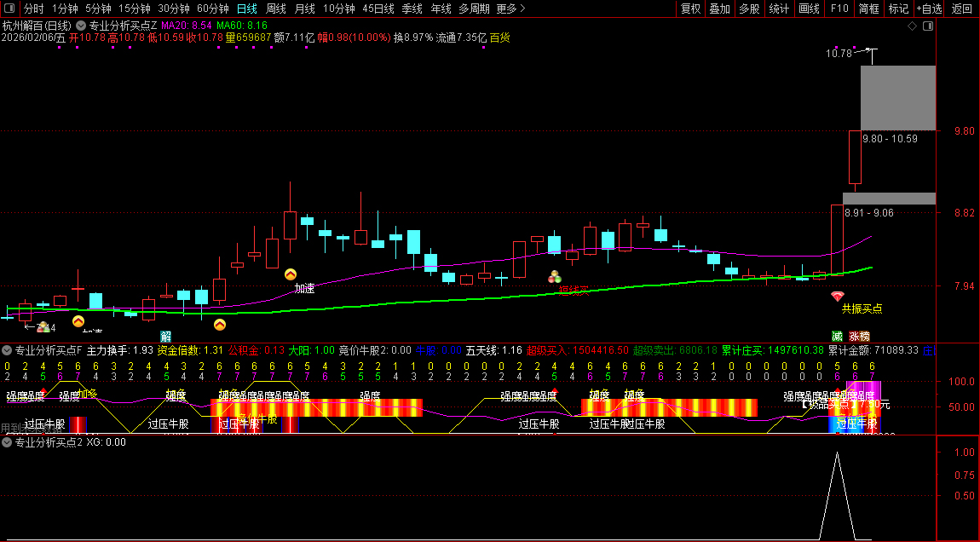
Task: Click the XG: 0.00 value
Action: tap(106, 442)
